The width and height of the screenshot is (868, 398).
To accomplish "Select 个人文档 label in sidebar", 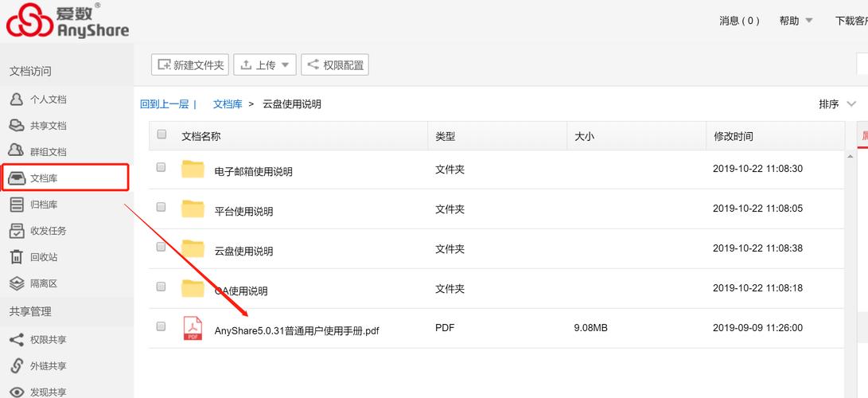I will point(49,99).
